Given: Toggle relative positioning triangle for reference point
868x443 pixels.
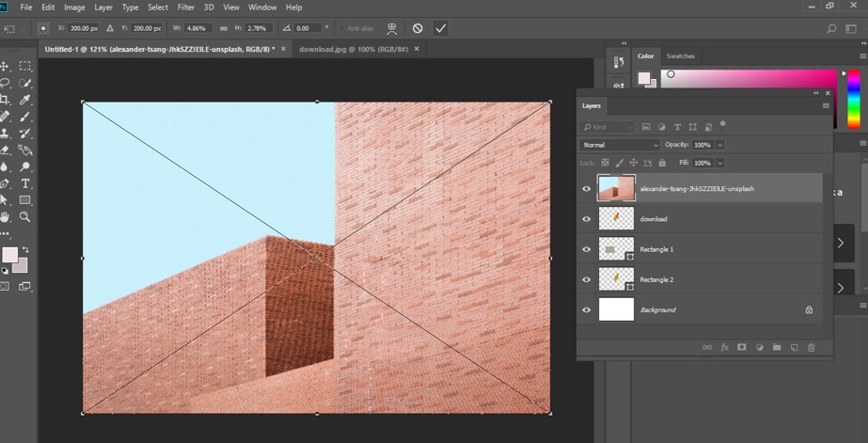Looking at the screenshot, I should (x=110, y=28).
